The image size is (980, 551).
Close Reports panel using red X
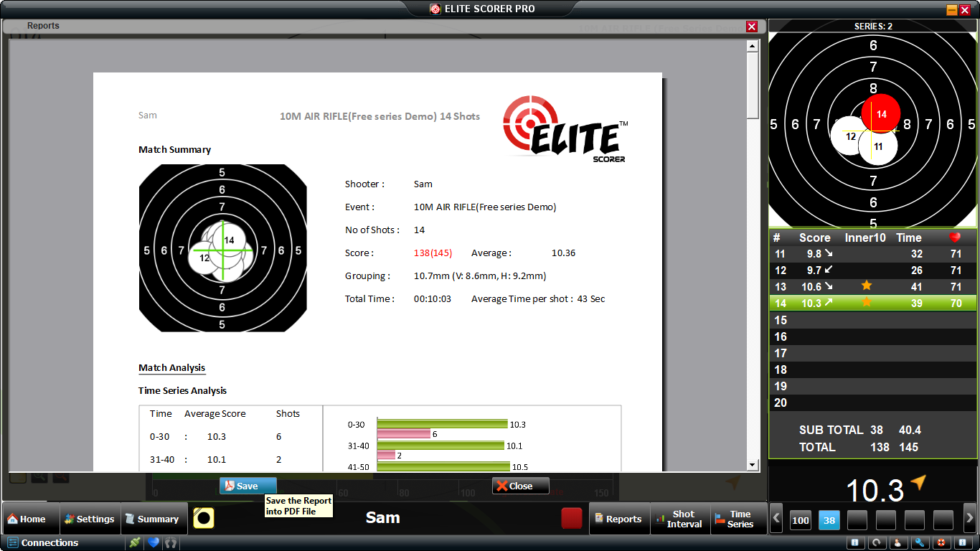752,27
